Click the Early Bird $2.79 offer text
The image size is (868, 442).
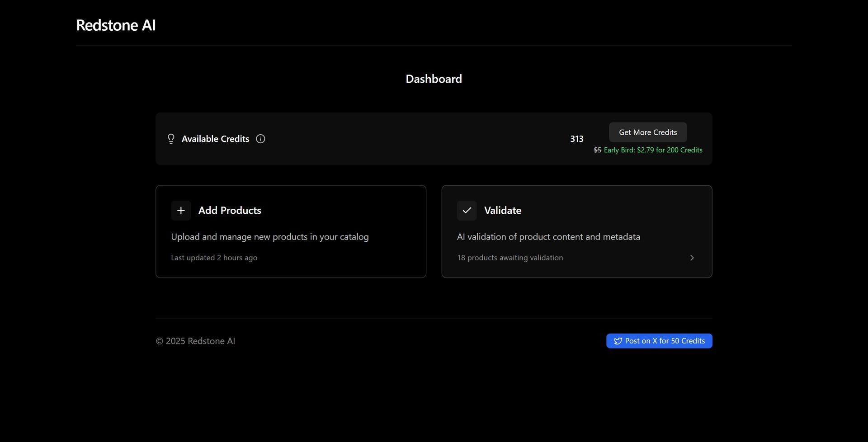653,150
